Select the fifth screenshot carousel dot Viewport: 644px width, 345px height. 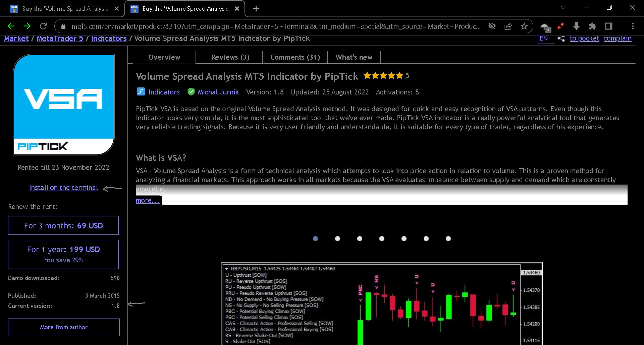point(404,238)
